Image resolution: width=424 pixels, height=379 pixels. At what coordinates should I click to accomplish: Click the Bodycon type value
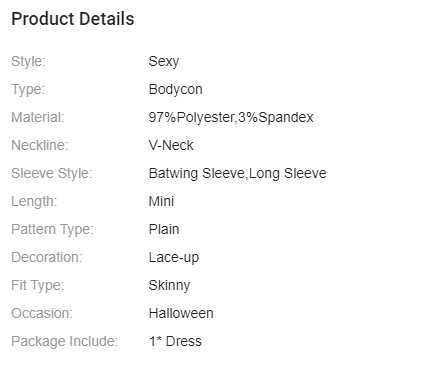175,90
